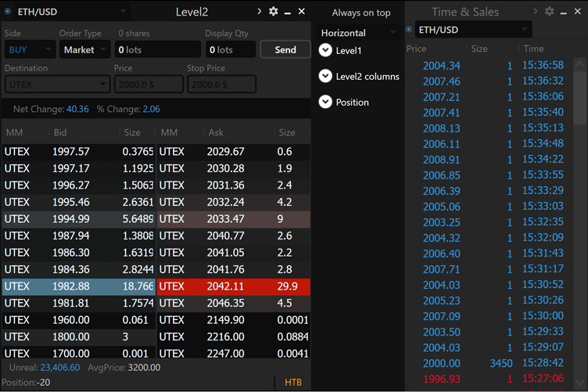Click the Level2 window arrow chevron icon
This screenshot has width=588, height=392.
click(x=259, y=12)
